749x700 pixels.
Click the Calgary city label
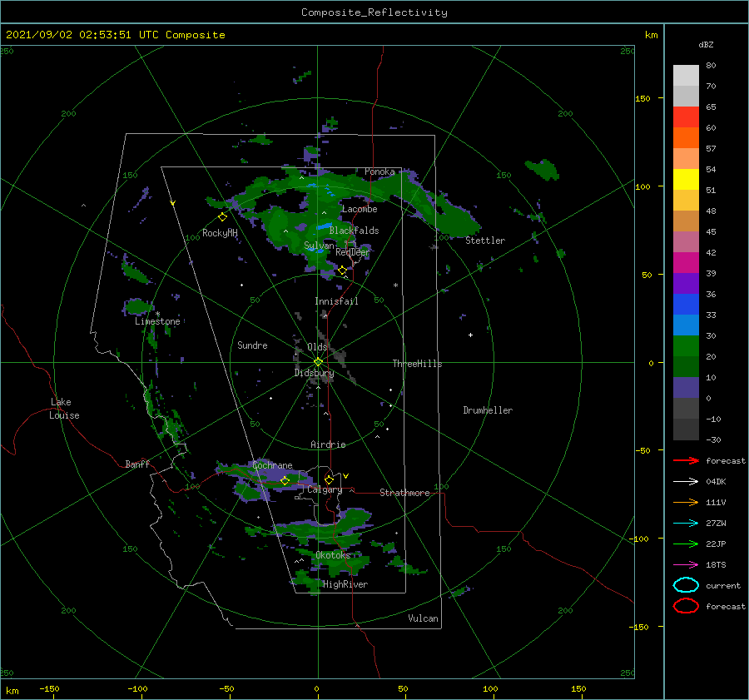click(325, 489)
